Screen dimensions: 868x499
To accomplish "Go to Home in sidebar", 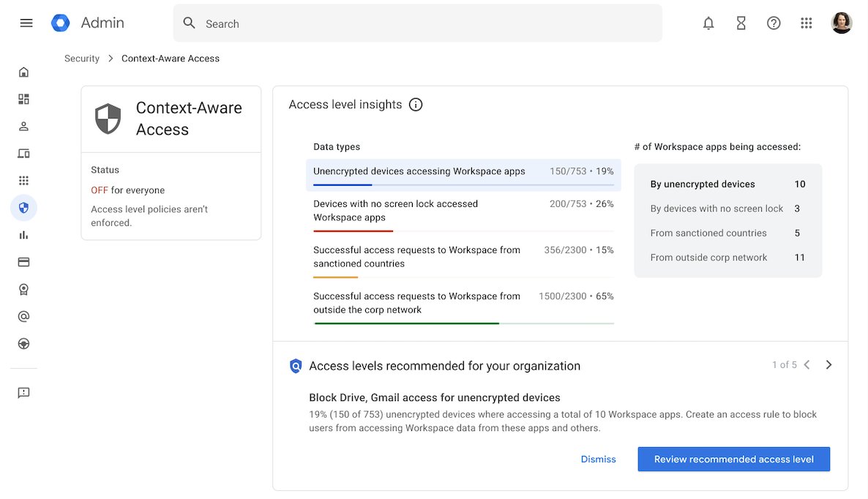I will pos(23,72).
